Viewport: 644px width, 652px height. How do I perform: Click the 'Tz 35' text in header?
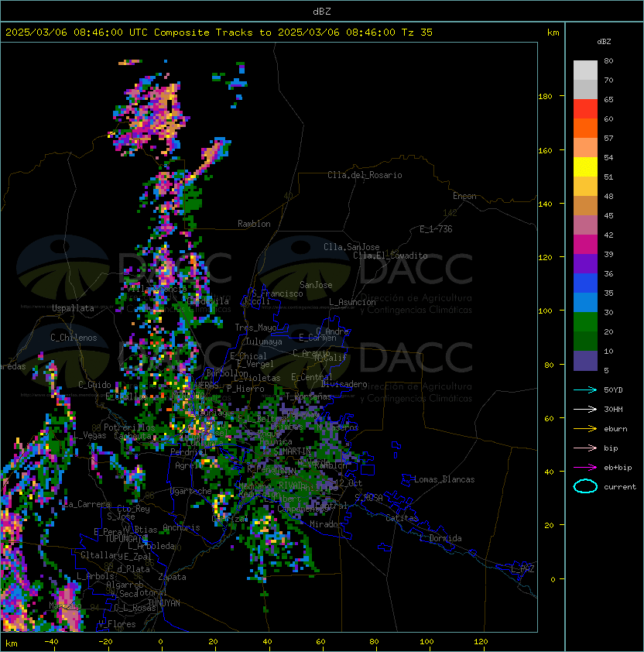[x=417, y=33]
